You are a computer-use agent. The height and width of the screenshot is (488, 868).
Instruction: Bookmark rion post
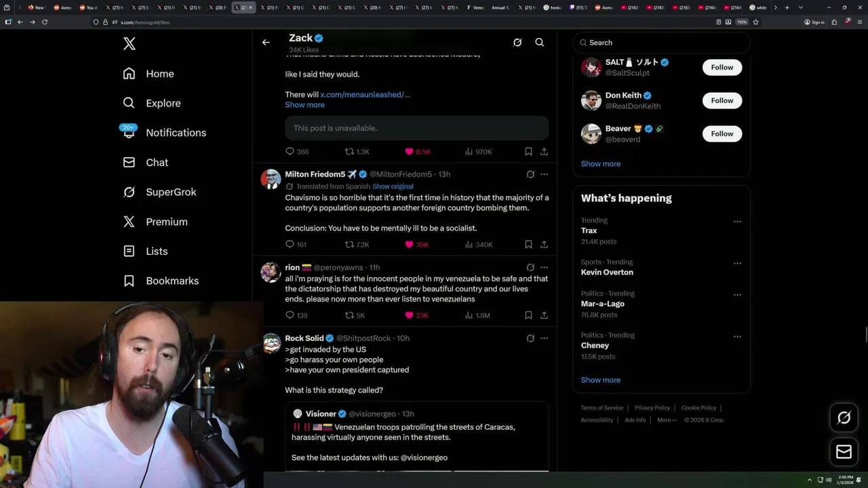click(x=528, y=315)
